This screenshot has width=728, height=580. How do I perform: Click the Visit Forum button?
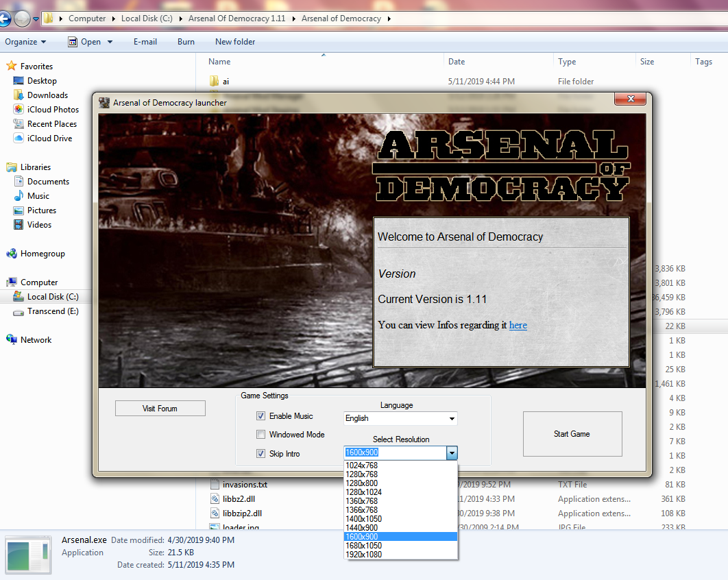click(x=160, y=408)
